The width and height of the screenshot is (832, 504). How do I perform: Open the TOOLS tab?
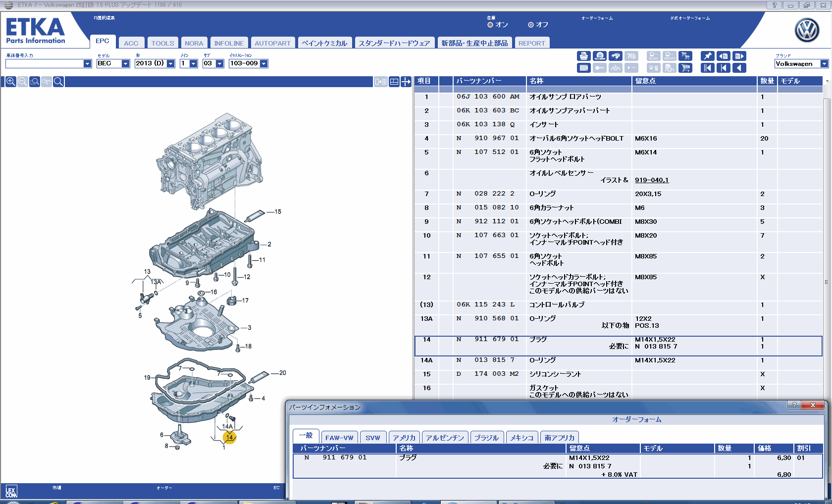[x=163, y=43]
